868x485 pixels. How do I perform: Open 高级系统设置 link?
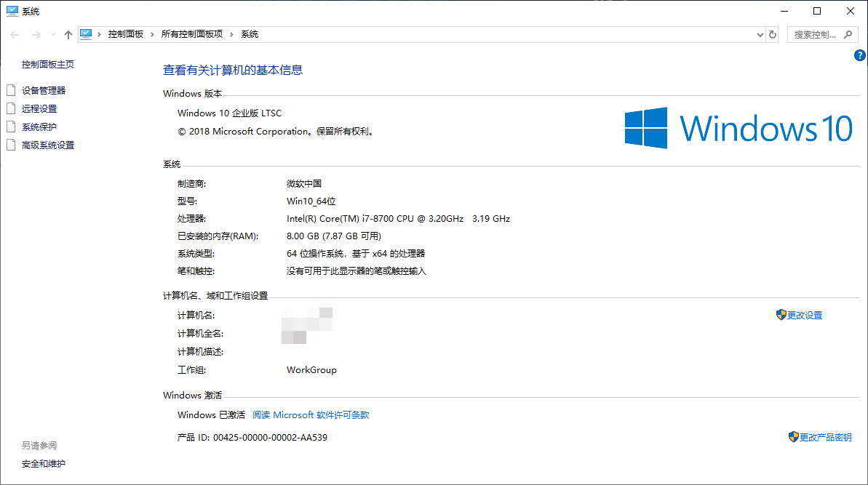click(x=48, y=145)
